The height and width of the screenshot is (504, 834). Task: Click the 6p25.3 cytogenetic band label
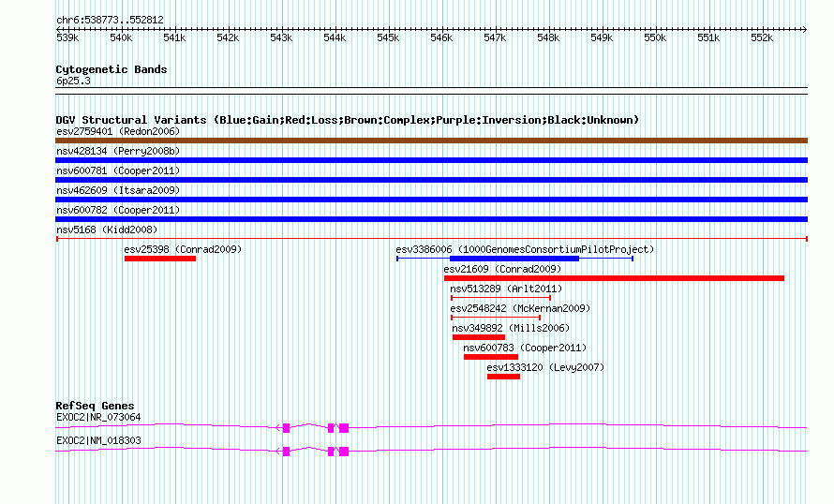(x=73, y=81)
